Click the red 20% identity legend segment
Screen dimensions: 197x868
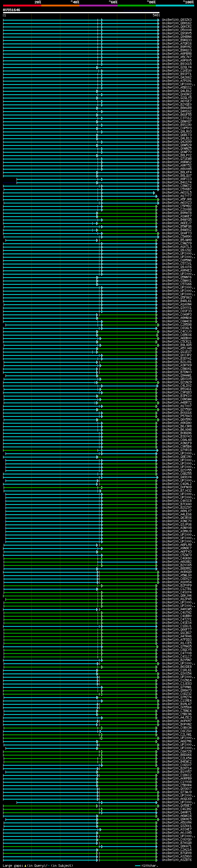[x=22, y=6]
